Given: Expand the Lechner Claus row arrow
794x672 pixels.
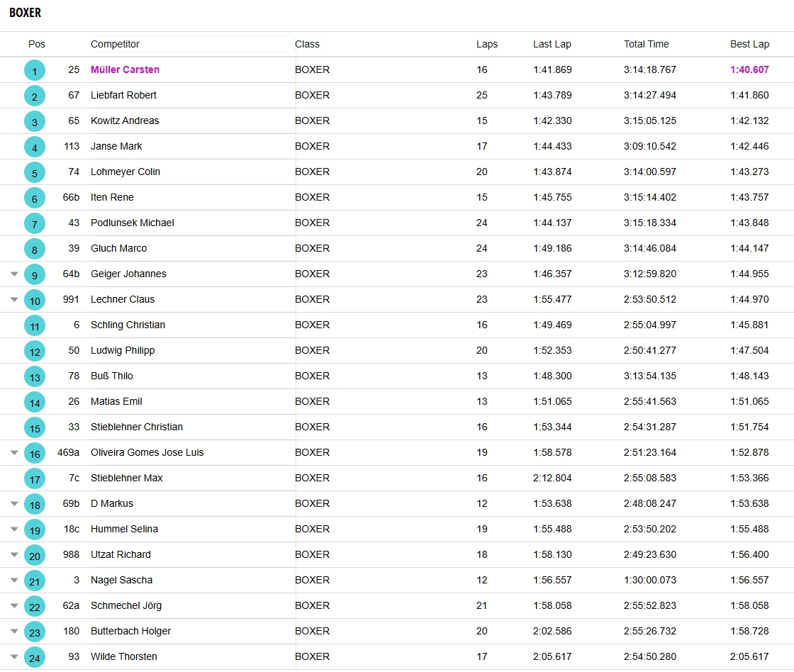Looking at the screenshot, I should pos(14,299).
